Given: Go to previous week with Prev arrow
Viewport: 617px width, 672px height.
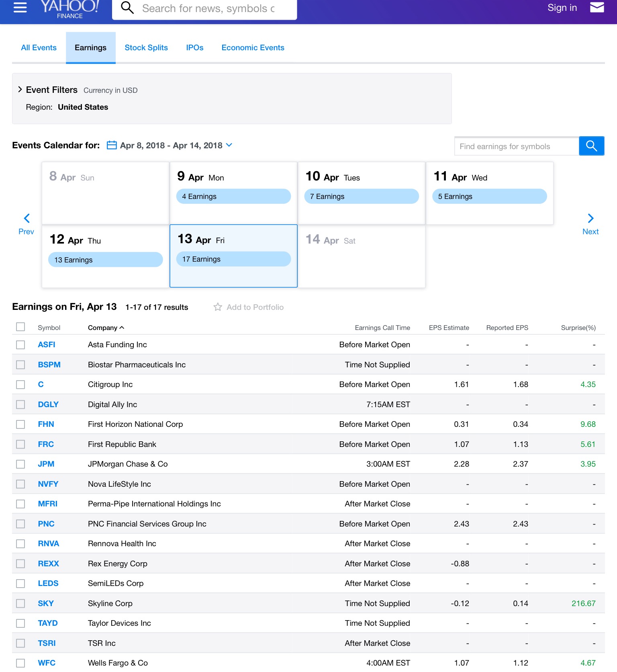Looking at the screenshot, I should point(27,224).
